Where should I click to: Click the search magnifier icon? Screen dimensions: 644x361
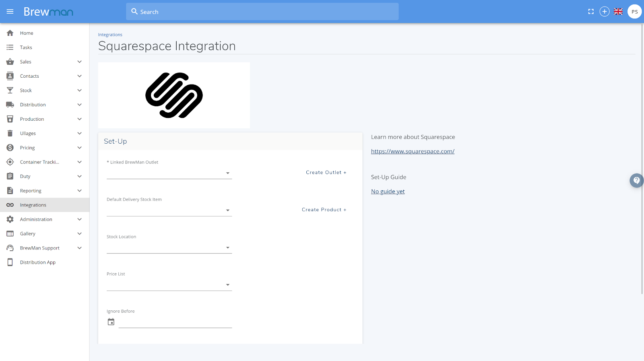click(x=134, y=12)
